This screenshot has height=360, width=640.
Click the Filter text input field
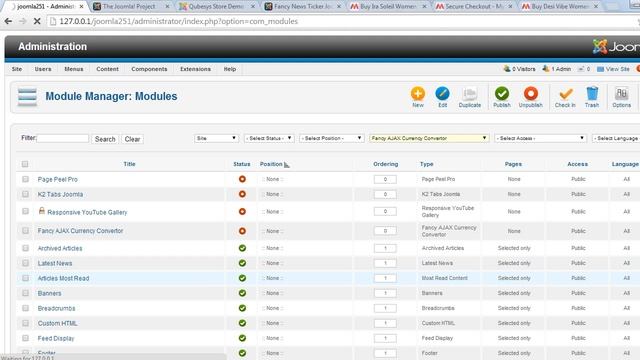click(62, 138)
